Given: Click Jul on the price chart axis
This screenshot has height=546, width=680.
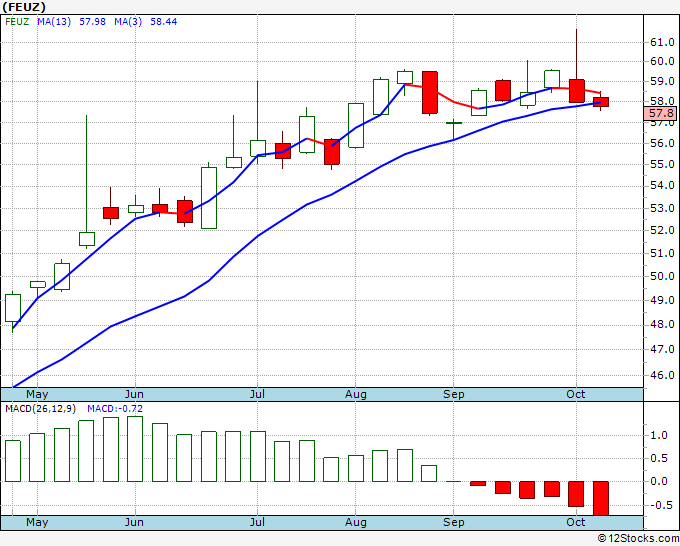Looking at the screenshot, I should coord(258,395).
